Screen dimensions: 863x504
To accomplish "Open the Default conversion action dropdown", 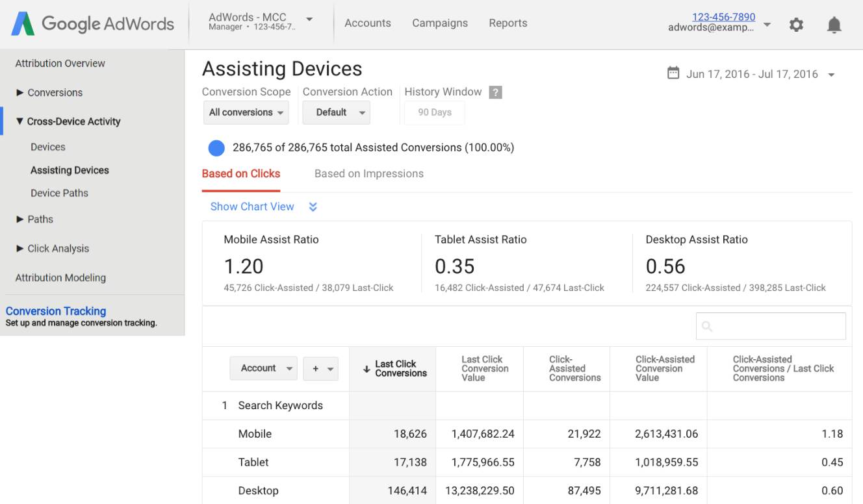I will (x=336, y=112).
